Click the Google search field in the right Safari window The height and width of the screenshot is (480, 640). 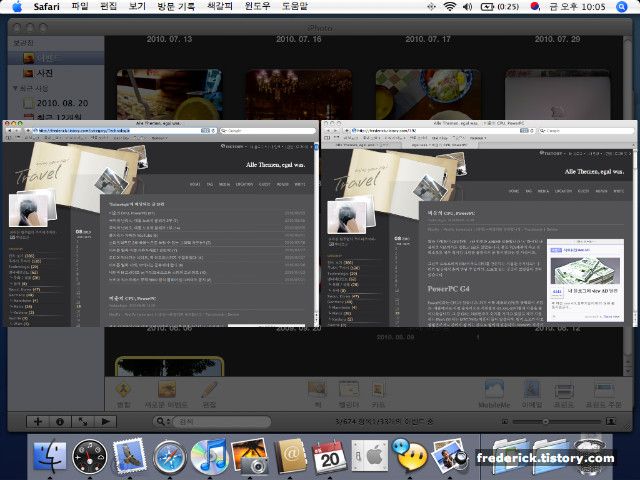pos(586,131)
